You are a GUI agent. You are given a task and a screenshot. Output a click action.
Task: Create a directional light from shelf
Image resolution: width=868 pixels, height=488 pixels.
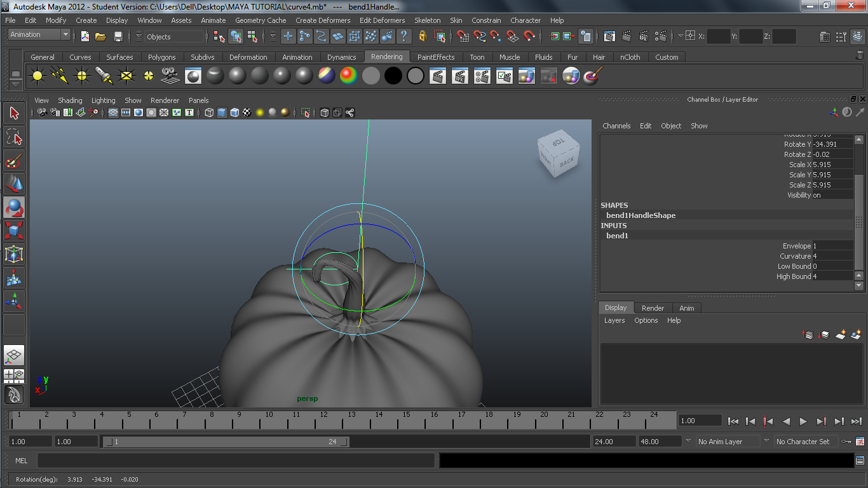(60, 76)
